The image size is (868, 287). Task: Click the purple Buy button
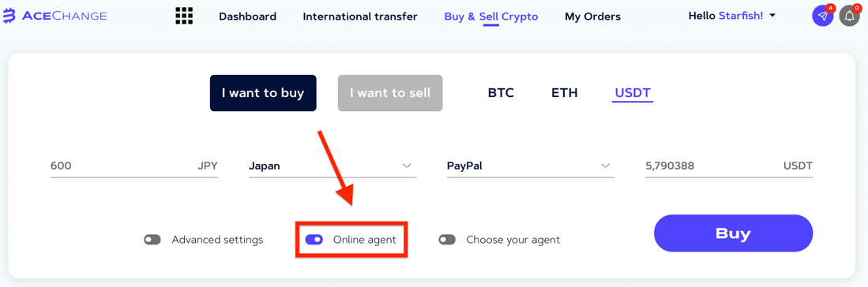click(733, 233)
